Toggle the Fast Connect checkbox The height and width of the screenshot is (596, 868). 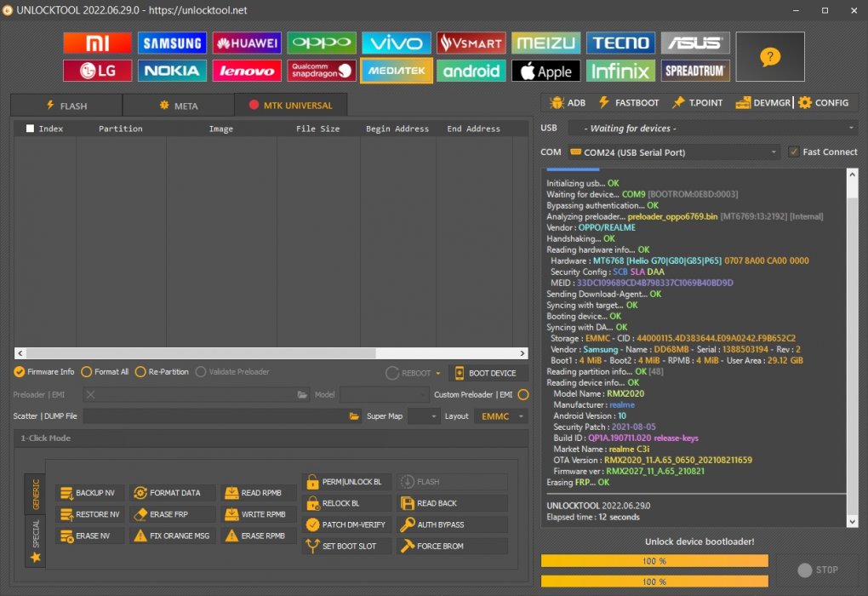click(794, 152)
